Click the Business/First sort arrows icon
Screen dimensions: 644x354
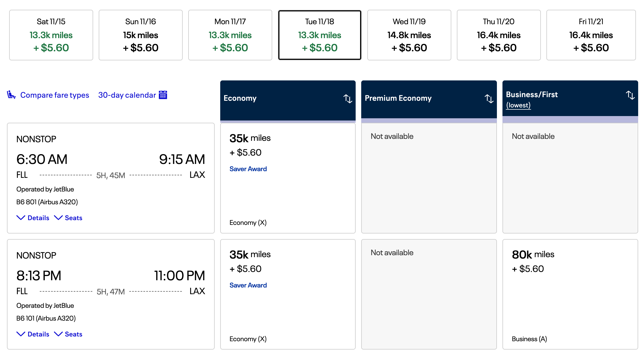pos(630,95)
